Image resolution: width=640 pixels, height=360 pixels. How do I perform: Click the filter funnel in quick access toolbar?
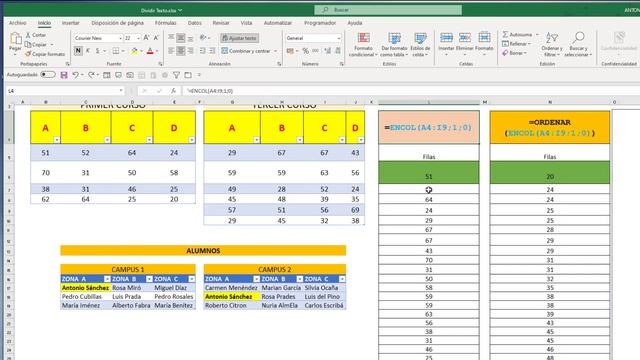(176, 75)
